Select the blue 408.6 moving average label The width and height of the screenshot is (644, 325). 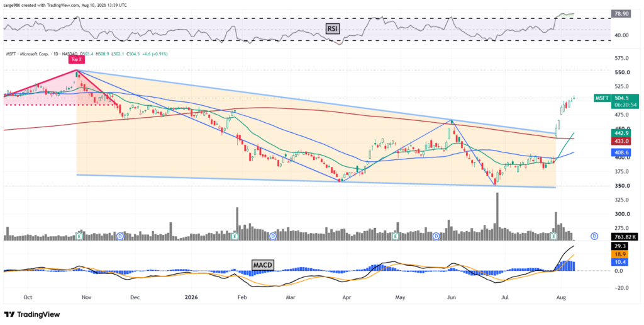point(622,152)
